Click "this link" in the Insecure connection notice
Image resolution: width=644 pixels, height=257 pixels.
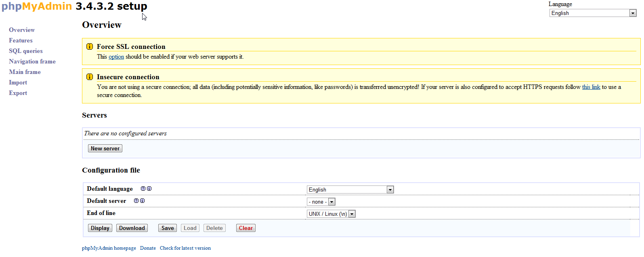(x=591, y=87)
